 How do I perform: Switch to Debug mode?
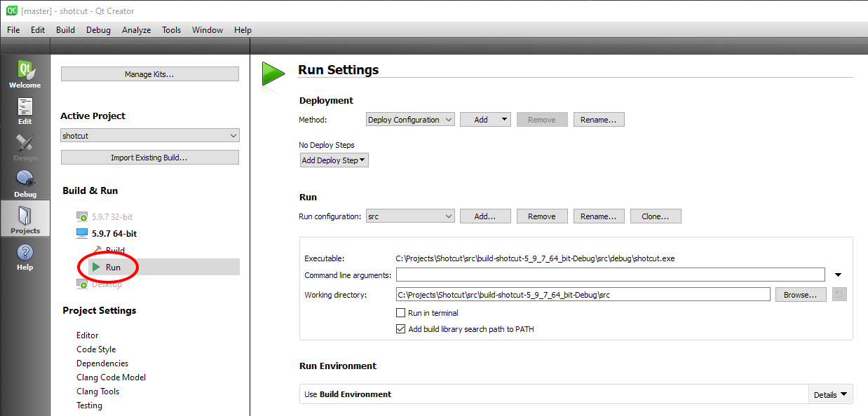tap(25, 183)
